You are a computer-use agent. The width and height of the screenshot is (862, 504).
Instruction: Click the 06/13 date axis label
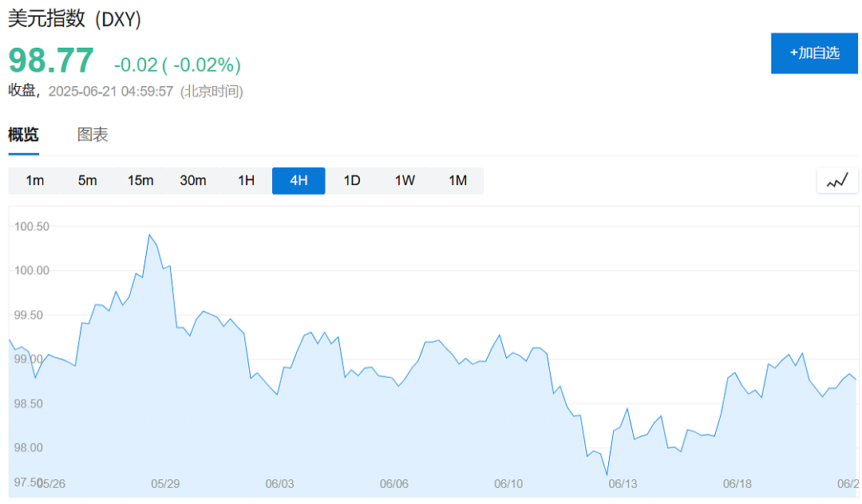pos(623,484)
